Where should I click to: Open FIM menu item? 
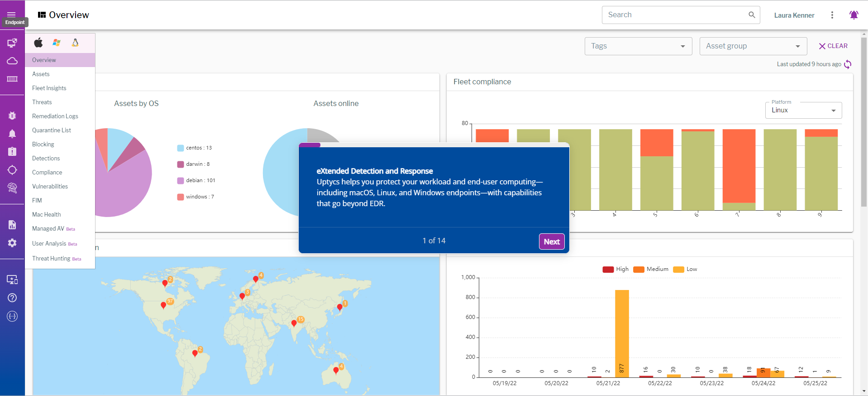pyautogui.click(x=60, y=200)
